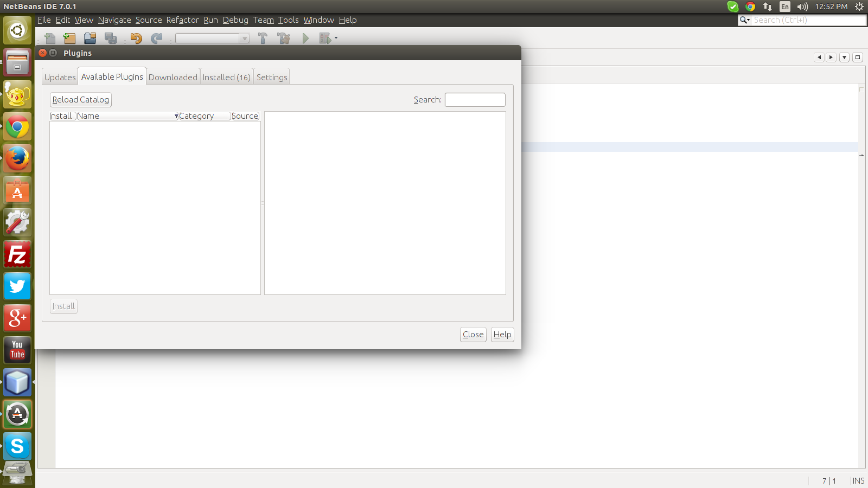Open the YouTube launcher icon
Viewport: 868px width, 488px height.
point(17,350)
